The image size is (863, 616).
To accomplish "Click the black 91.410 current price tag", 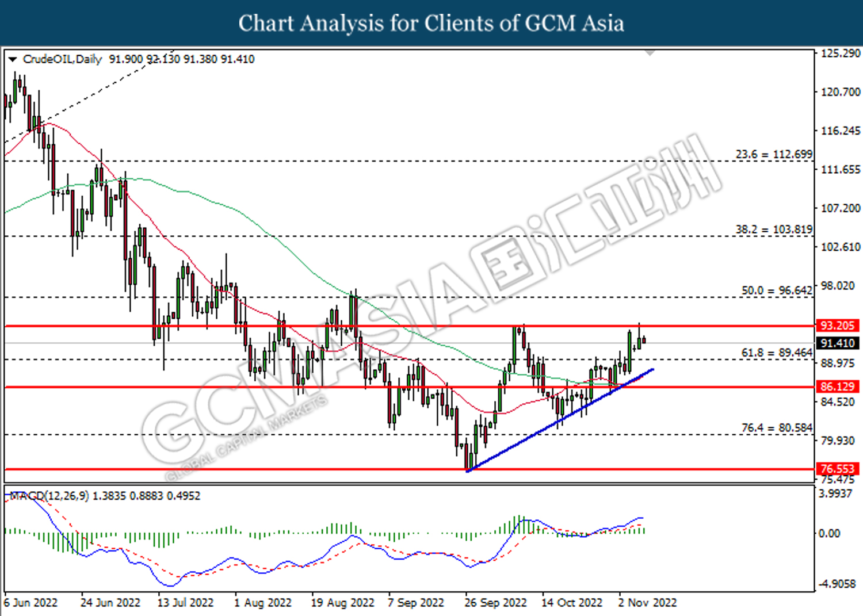I will tap(838, 343).
